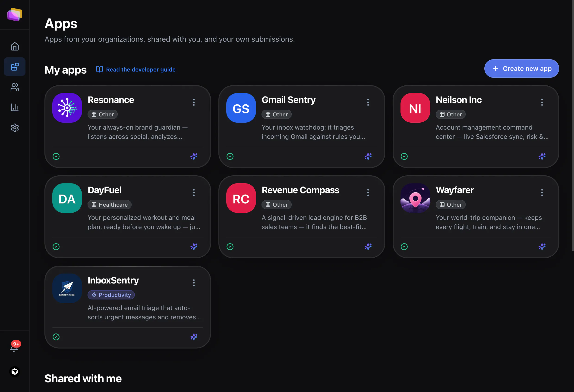Open the three-dot menu on Gmail Sentry card
The height and width of the screenshot is (392, 574).
click(368, 102)
